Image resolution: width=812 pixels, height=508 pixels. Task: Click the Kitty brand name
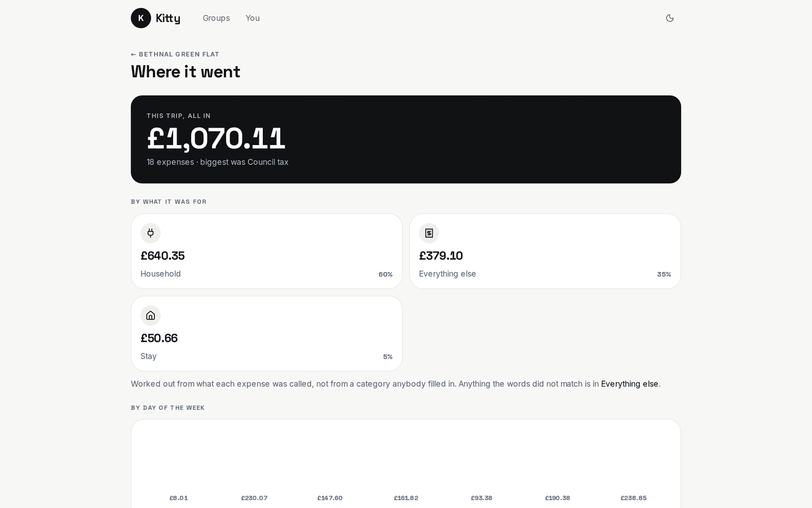pyautogui.click(x=168, y=18)
